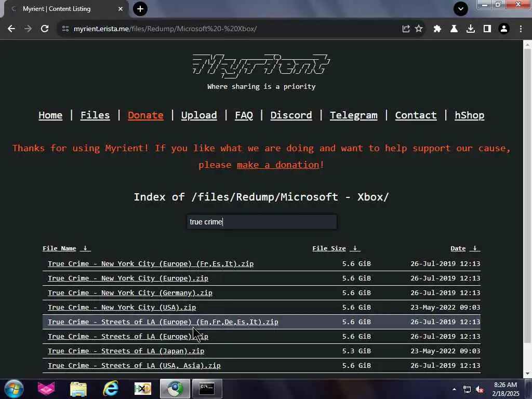
Task: Expand the tab search dropdown arrow
Action: click(x=461, y=9)
